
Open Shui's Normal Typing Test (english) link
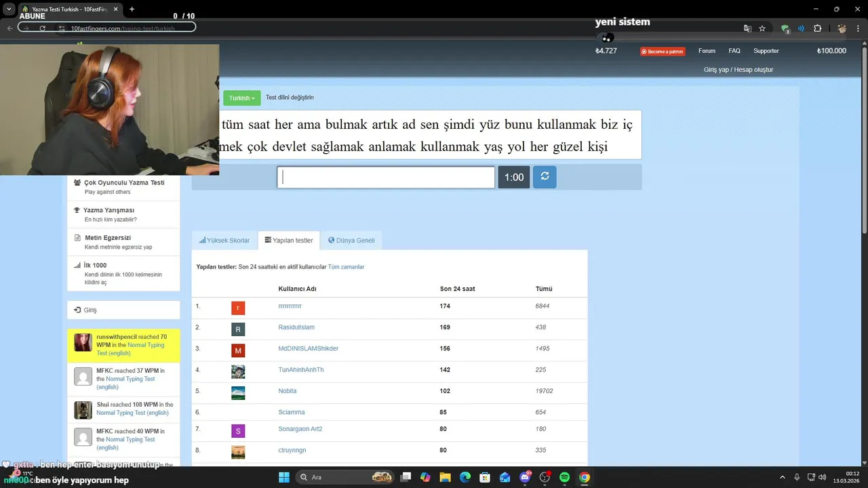132,413
